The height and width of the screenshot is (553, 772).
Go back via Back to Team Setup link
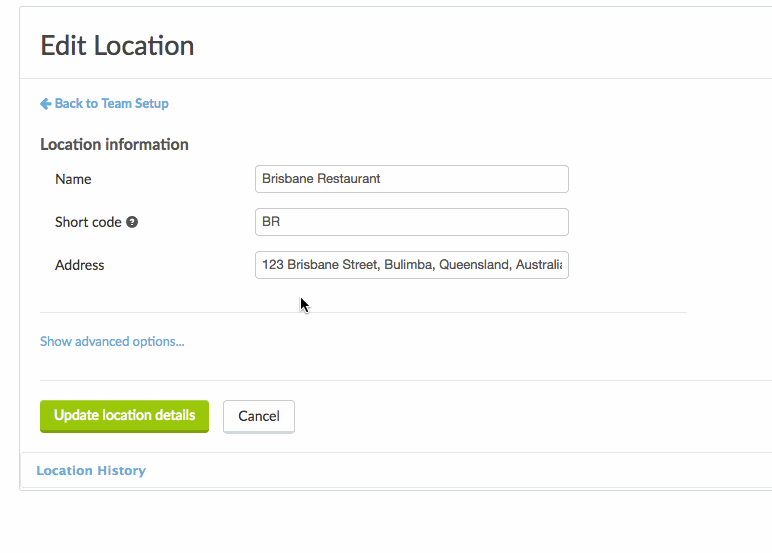click(x=104, y=103)
